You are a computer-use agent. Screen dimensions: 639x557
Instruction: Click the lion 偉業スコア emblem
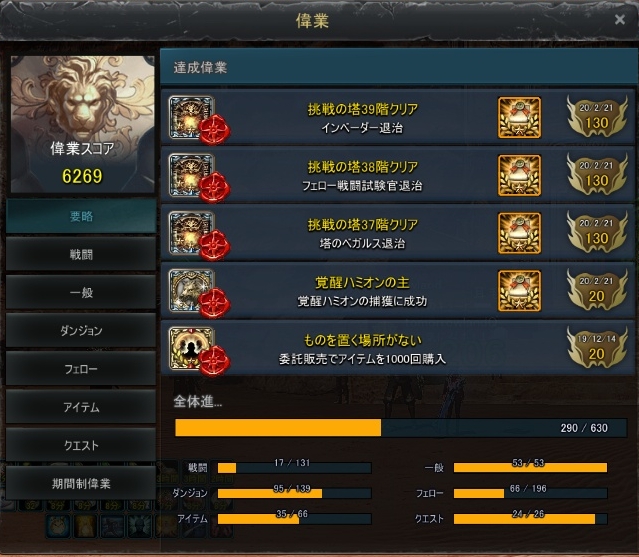pos(82,124)
